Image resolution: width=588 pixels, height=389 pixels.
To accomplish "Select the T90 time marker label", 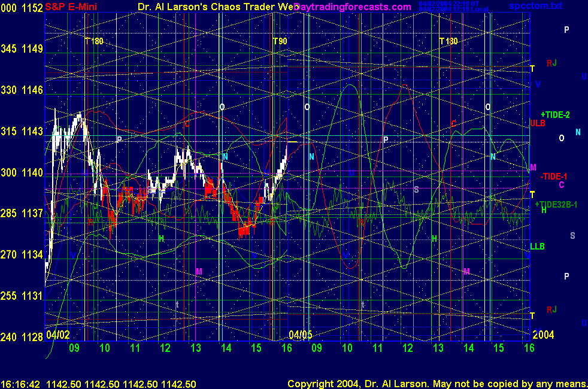I will (x=280, y=41).
